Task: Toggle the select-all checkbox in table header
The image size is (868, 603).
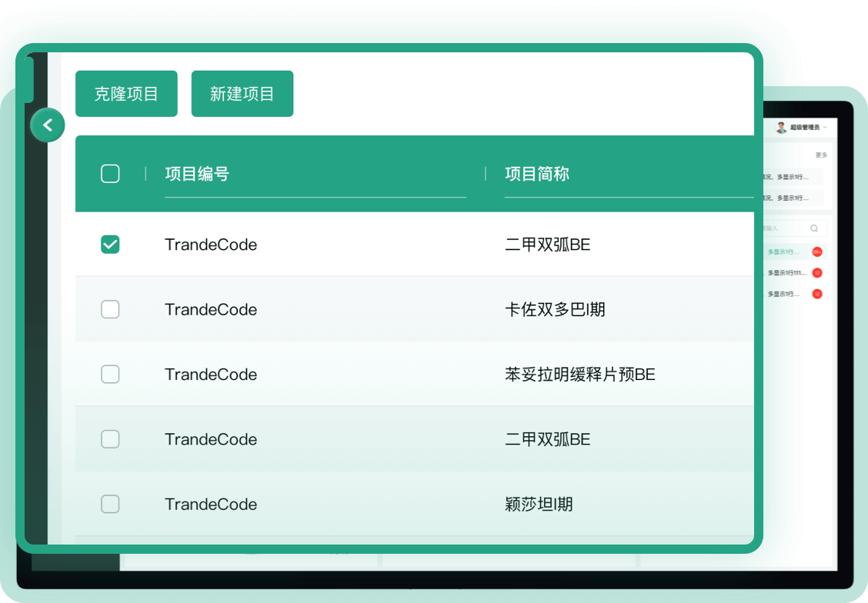Action: [x=110, y=174]
